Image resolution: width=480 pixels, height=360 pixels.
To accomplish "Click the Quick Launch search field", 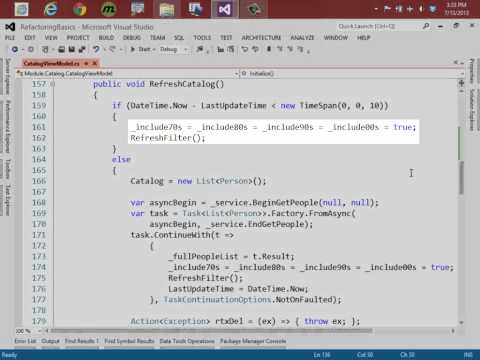I will (x=378, y=26).
